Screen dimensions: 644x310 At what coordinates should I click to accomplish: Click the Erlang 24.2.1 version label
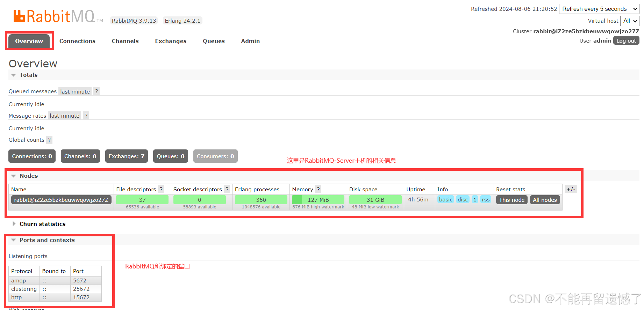183,21
